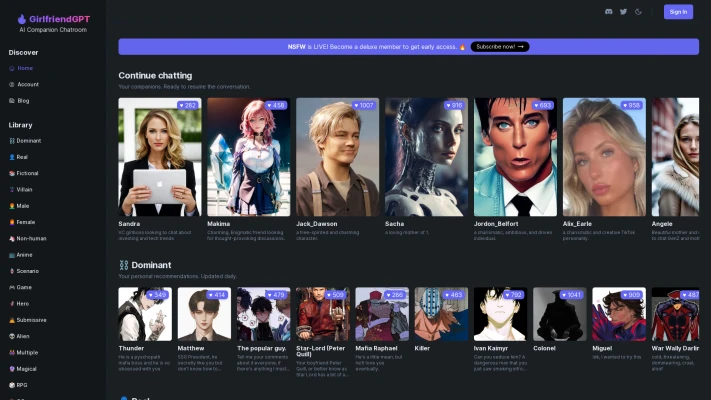Click the Sign In button
This screenshot has width=711, height=400.
[x=678, y=12]
